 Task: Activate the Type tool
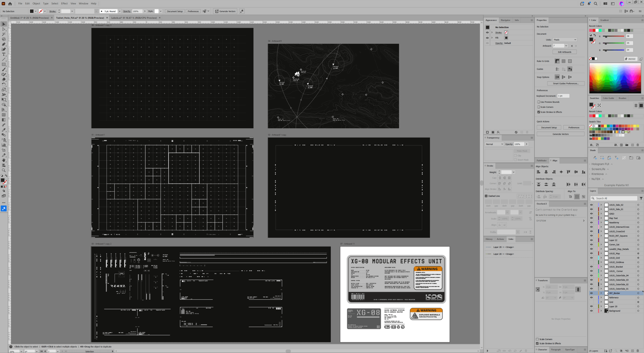point(4,54)
